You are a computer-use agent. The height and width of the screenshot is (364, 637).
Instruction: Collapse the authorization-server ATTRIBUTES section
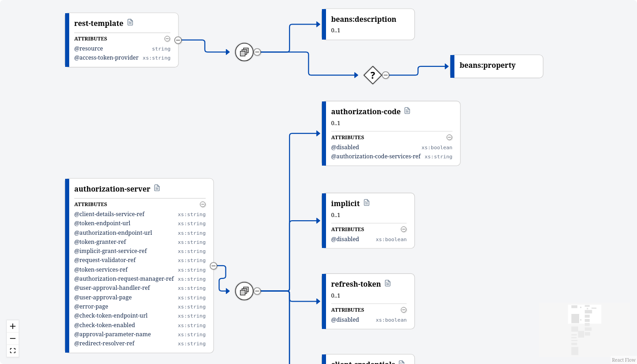(x=203, y=204)
